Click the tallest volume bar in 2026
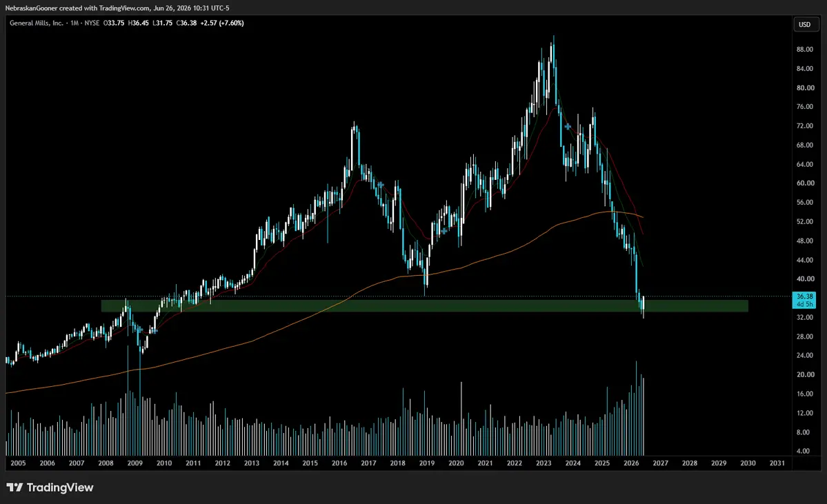The width and height of the screenshot is (827, 504). click(x=636, y=408)
